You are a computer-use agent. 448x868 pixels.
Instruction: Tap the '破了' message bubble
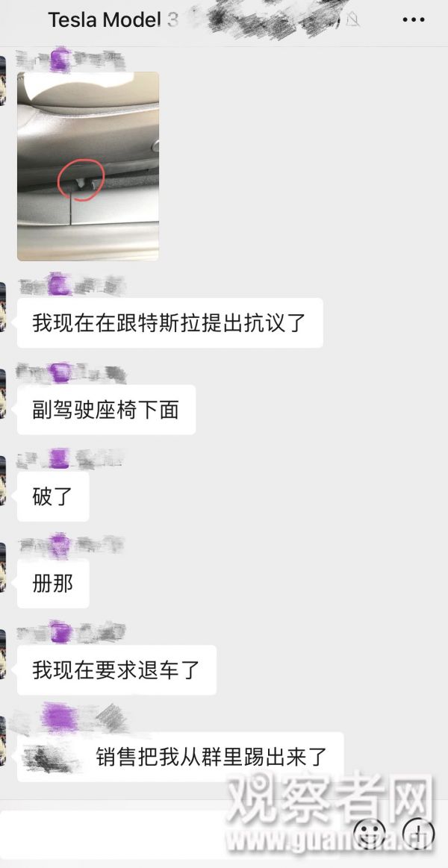53,496
